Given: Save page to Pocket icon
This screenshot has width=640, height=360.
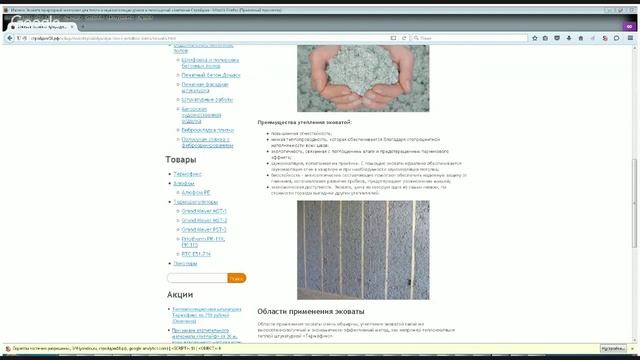Looking at the screenshot, I should click(557, 38).
